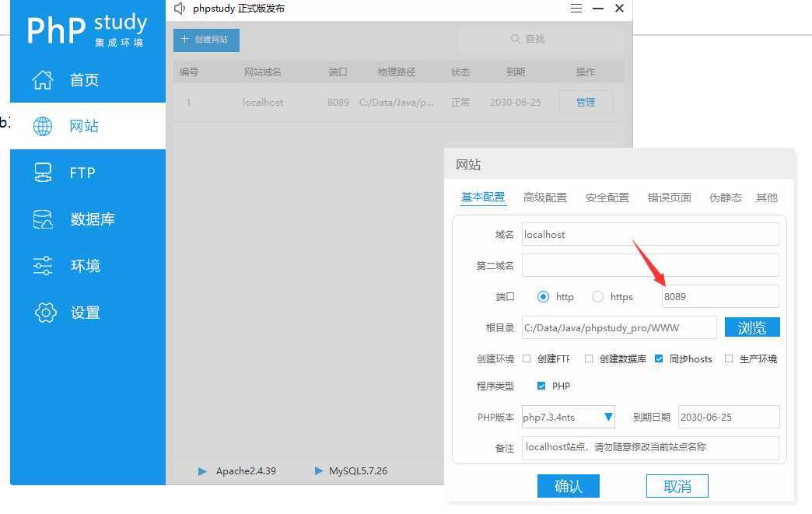Click the 到期日期 field 2030-06-25

[x=729, y=418]
